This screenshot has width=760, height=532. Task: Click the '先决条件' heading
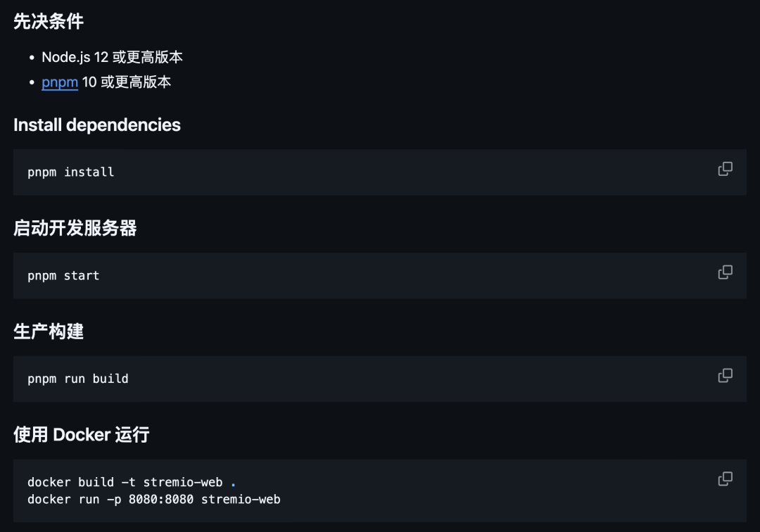tap(48, 22)
